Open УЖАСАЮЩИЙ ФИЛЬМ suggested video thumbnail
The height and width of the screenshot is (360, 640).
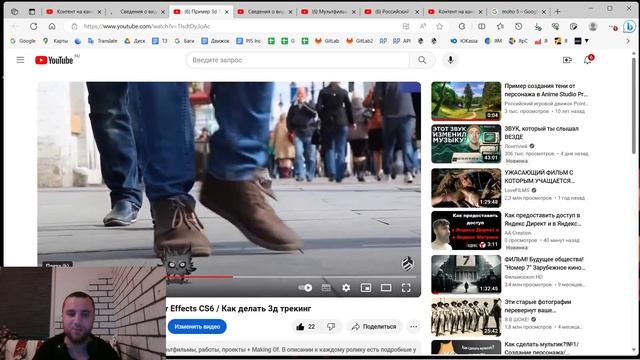pos(466,188)
